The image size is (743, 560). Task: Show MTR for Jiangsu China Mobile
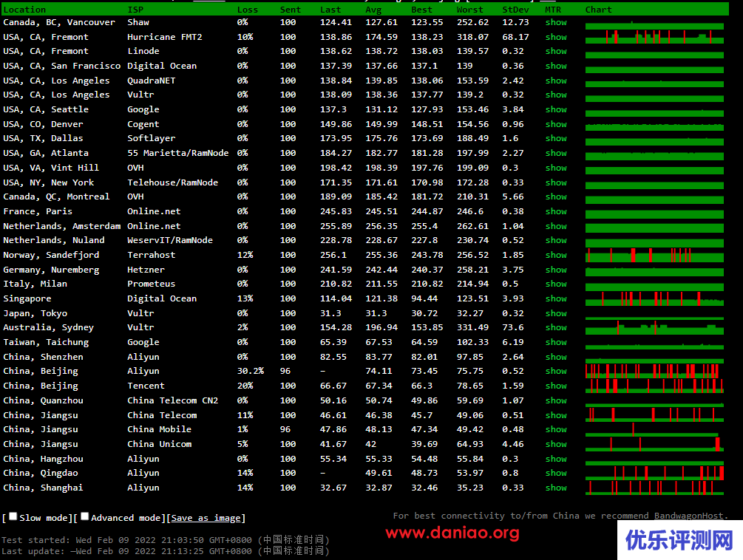(556, 429)
